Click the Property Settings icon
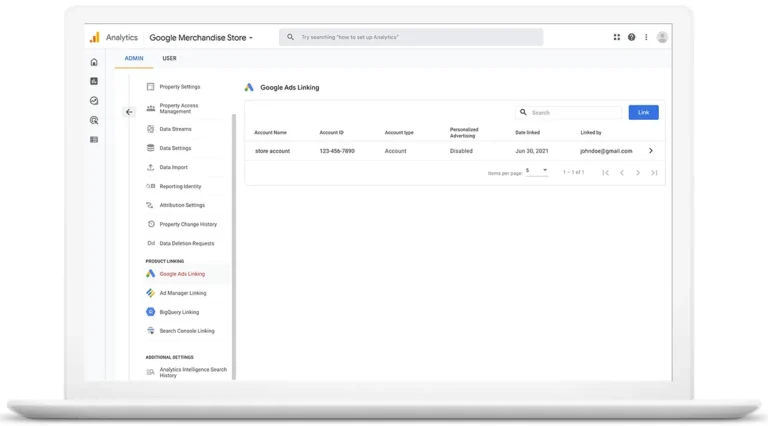The image size is (768, 426). click(x=150, y=87)
